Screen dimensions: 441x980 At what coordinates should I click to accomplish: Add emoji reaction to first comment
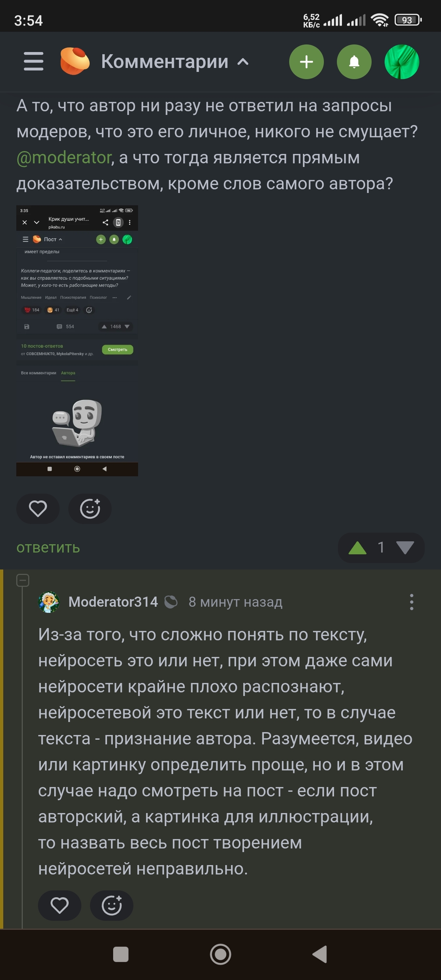[90, 509]
